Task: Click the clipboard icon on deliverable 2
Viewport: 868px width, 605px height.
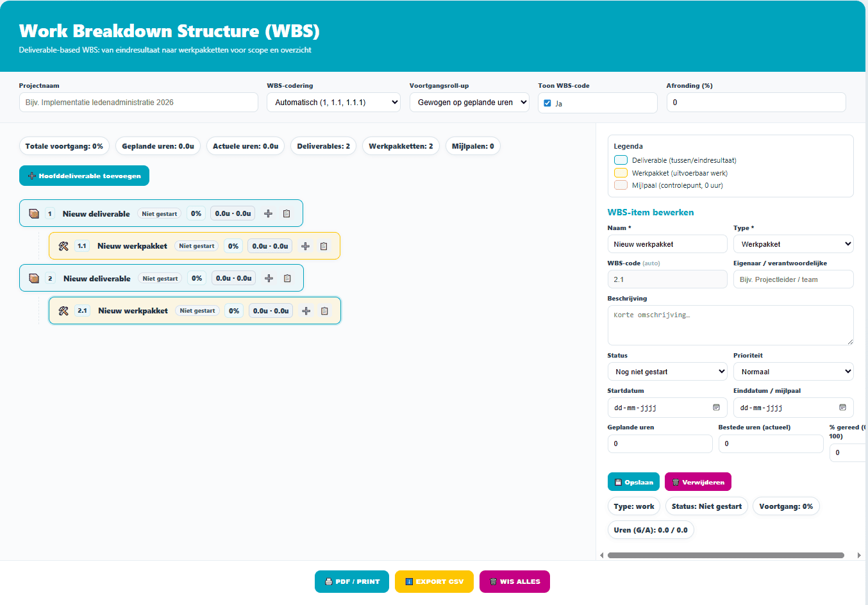Action: [286, 278]
